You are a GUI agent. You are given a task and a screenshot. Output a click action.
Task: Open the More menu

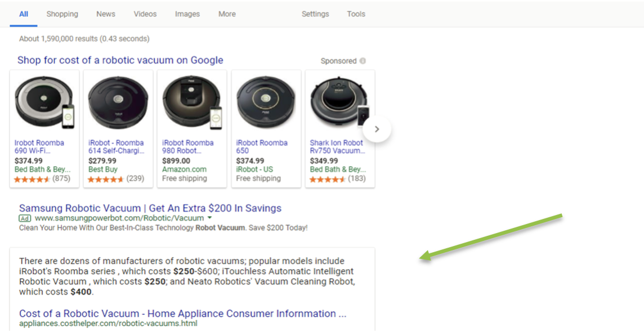pos(226,14)
